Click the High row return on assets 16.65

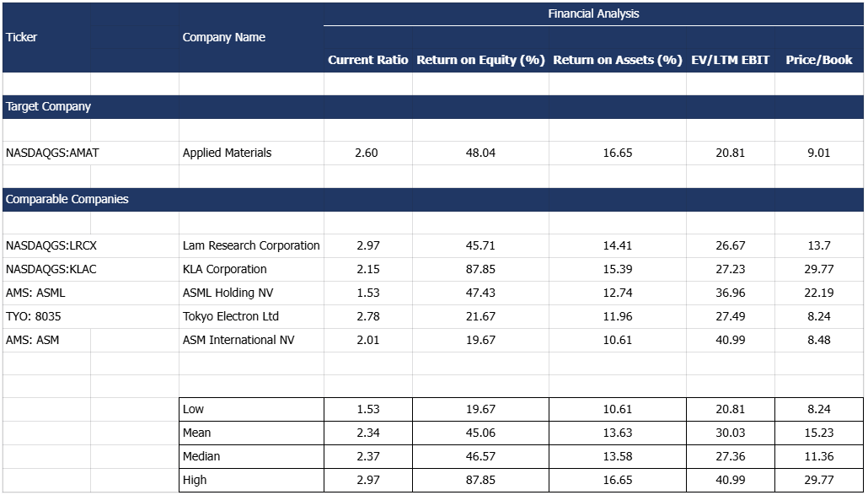(x=617, y=480)
